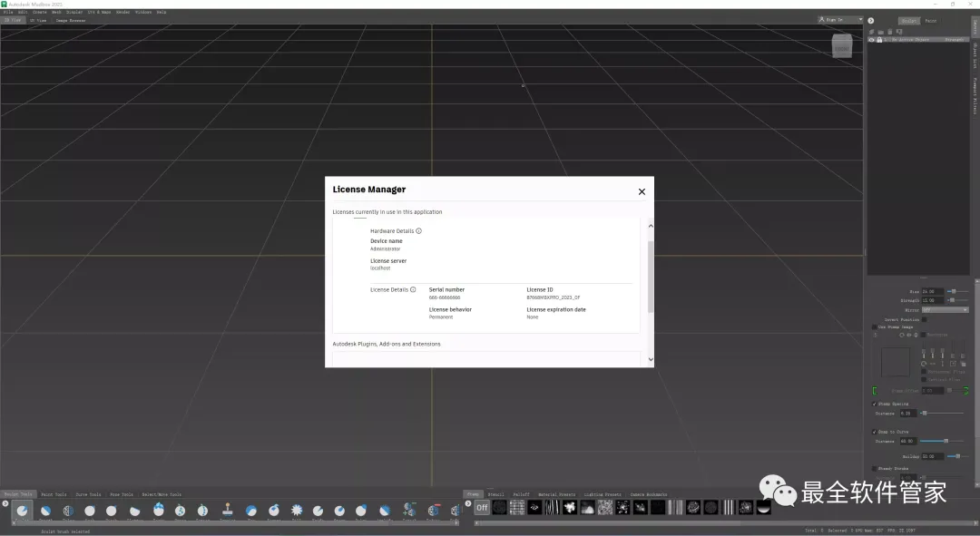Open the File menu
This screenshot has height=536, width=980.
[x=8, y=12]
